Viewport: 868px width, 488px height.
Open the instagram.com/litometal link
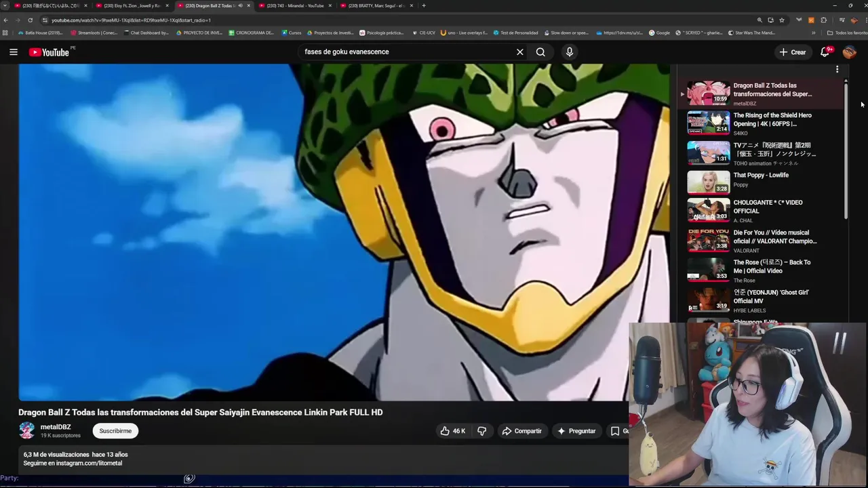click(89, 464)
